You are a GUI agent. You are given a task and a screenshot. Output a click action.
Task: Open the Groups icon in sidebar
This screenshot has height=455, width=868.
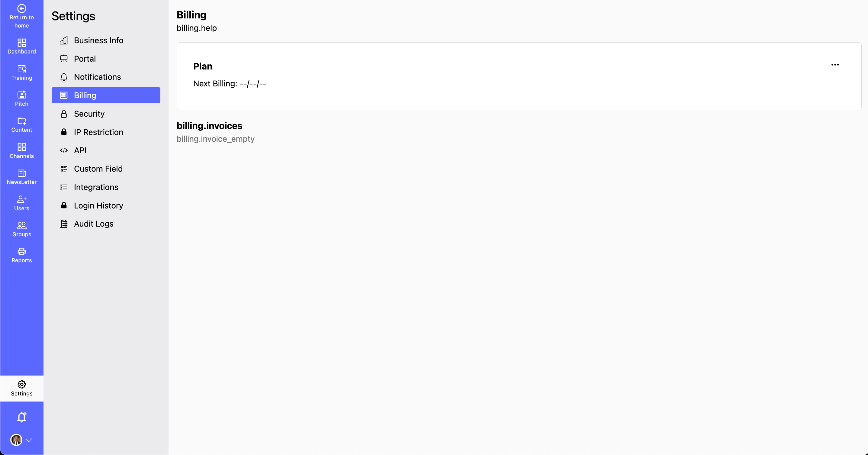(x=21, y=225)
